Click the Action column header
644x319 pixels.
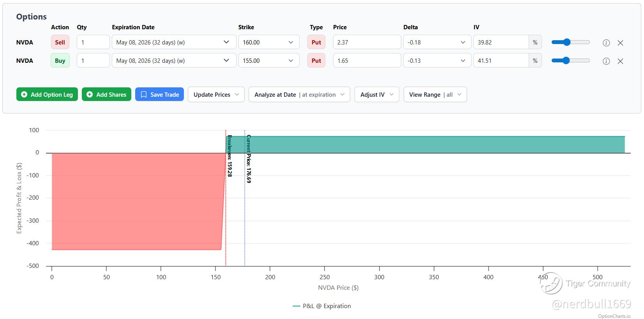[x=60, y=27]
